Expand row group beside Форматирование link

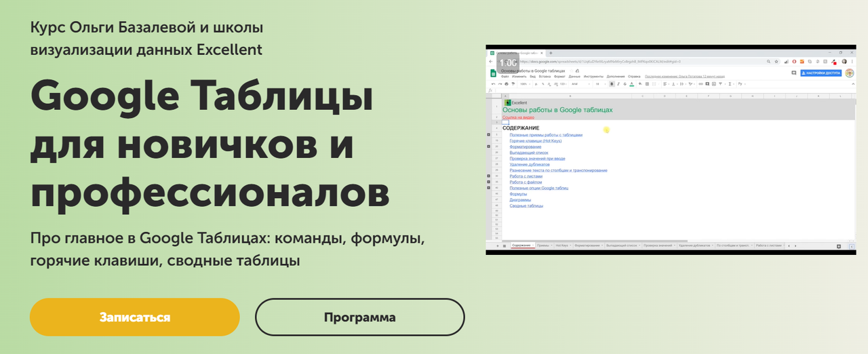489,146
